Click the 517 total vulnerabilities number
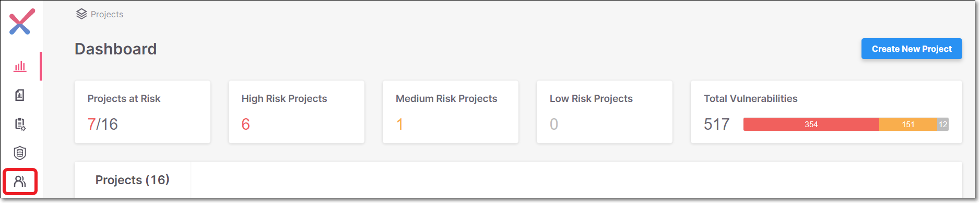980x203 pixels. coord(716,125)
